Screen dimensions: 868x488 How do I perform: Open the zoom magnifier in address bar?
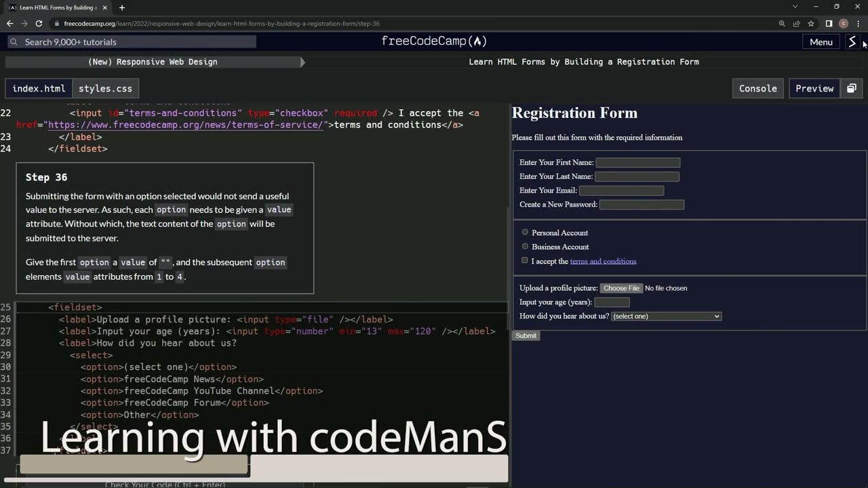[x=782, y=23]
